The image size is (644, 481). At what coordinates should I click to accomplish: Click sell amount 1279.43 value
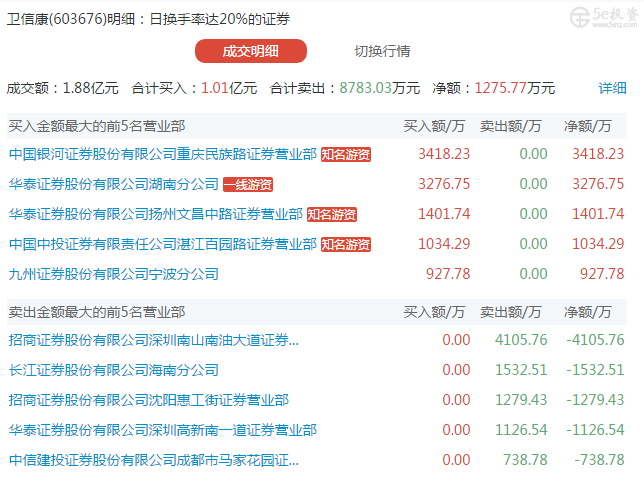pyautogui.click(x=521, y=400)
